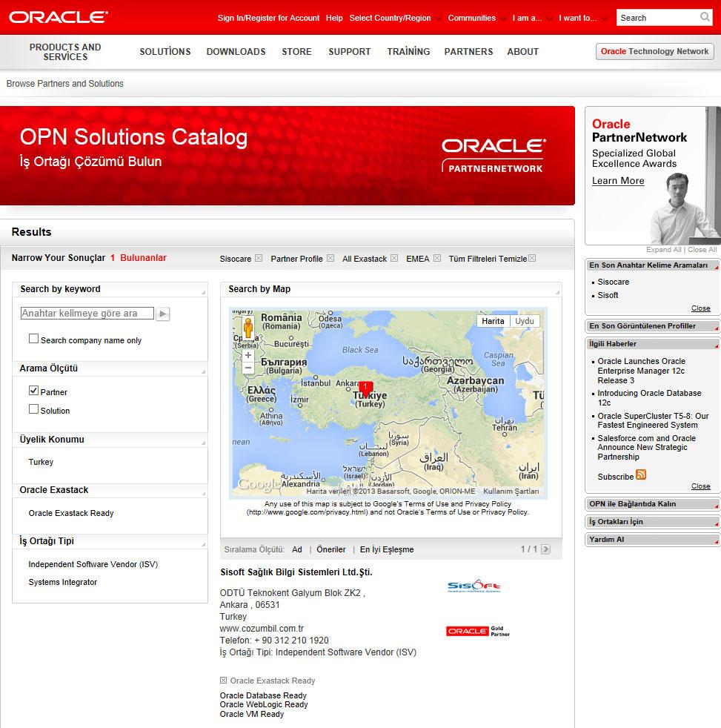Remove the EMEA filter
Viewport: 721px width, 728px height.
point(437,258)
